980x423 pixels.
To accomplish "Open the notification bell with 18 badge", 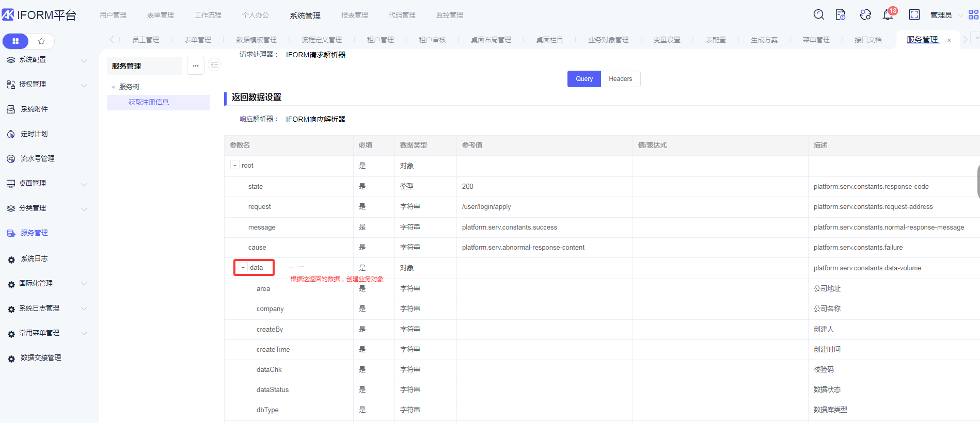I will tap(888, 14).
